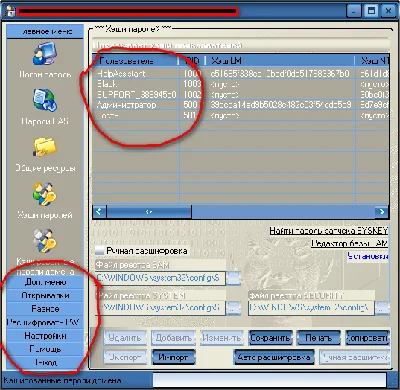Image resolution: width=400 pixels, height=390 pixels.
Task: Click the Печать button
Action: [x=318, y=338]
